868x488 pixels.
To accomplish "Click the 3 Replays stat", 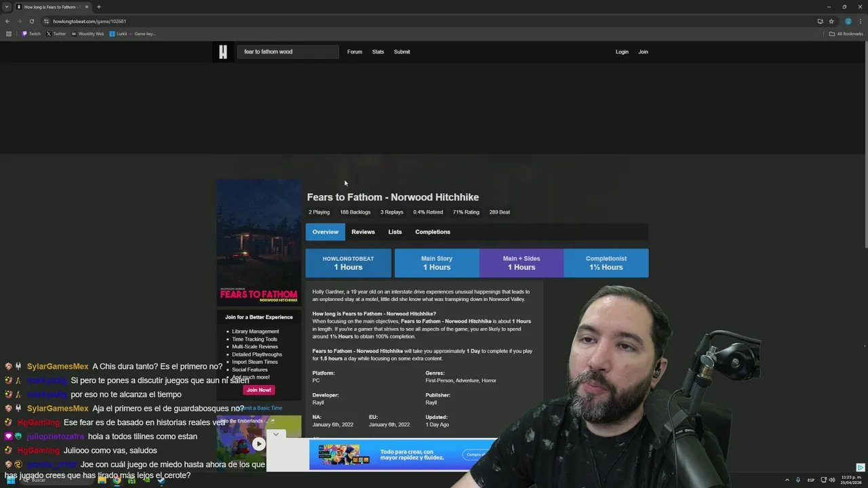I will click(392, 212).
